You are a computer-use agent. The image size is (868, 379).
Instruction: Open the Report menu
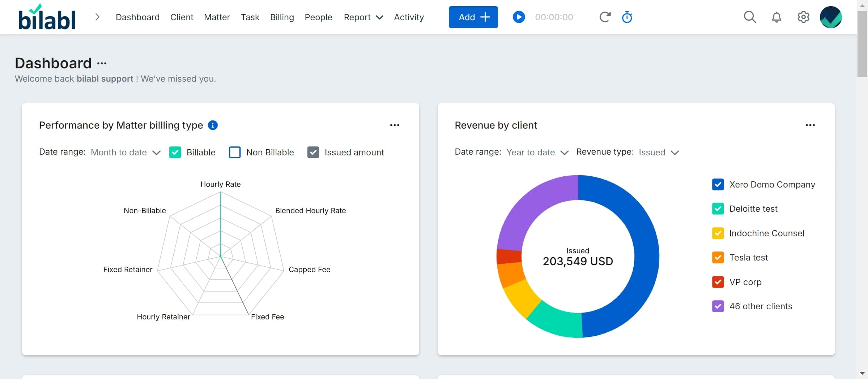click(363, 17)
